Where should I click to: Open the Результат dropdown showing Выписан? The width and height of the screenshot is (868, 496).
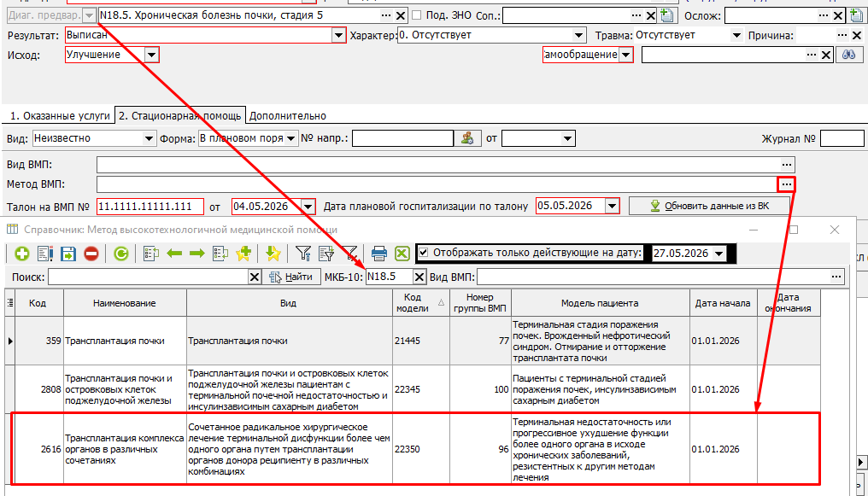339,35
